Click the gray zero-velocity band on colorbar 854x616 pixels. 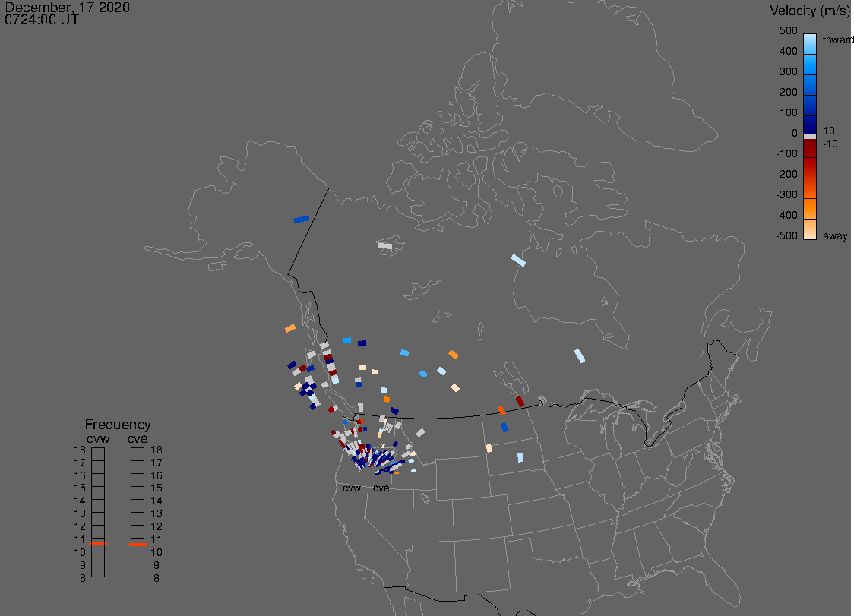[810, 137]
